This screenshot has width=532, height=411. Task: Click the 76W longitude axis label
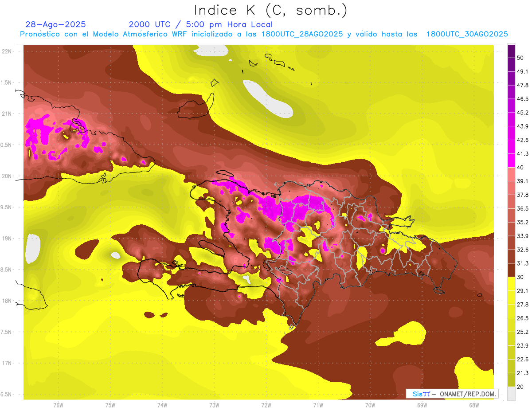(58, 405)
